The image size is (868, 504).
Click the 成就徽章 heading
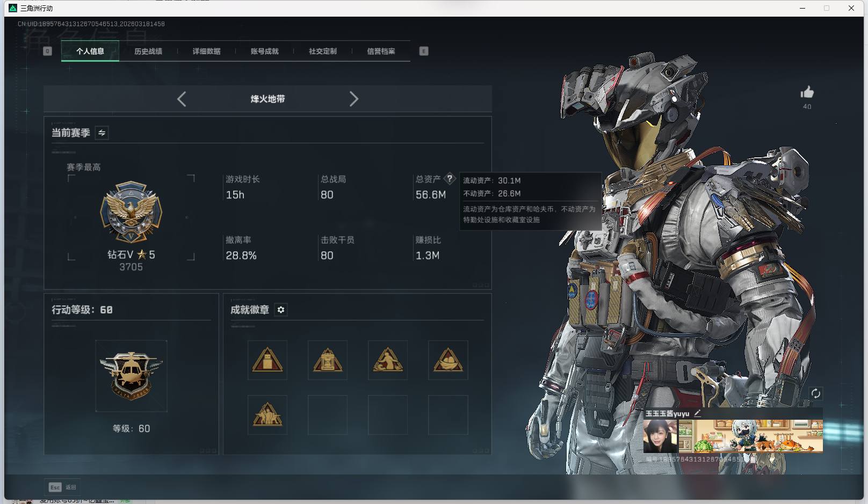click(250, 310)
